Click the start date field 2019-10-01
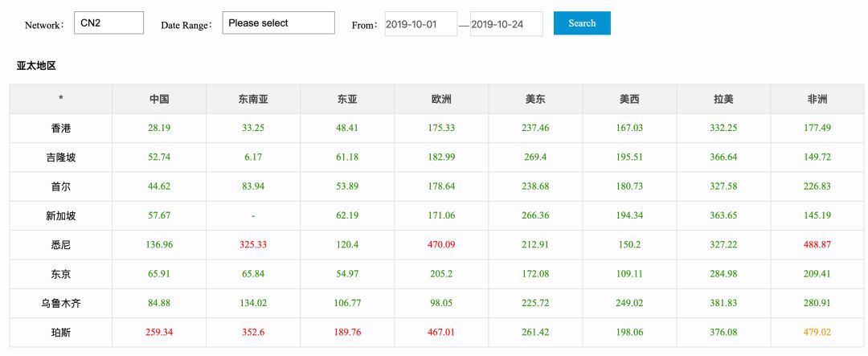The height and width of the screenshot is (356, 868). [x=420, y=24]
